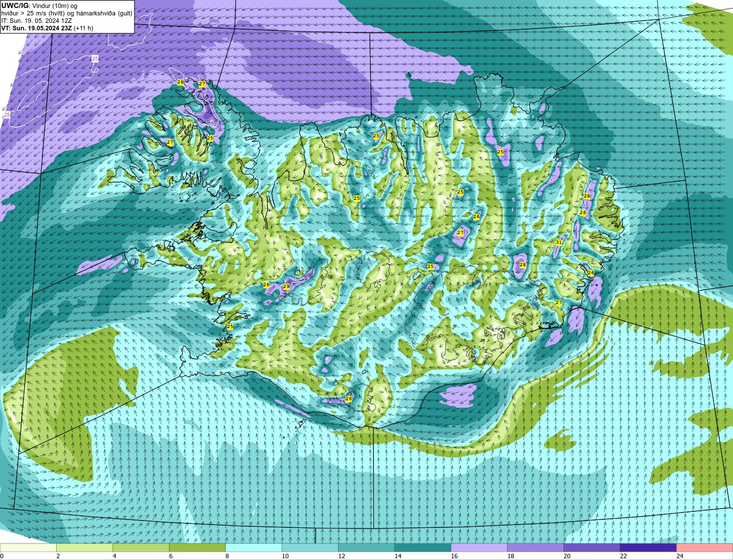Click the legend color band below 2 m/s
Image resolution: width=733 pixels, height=560 pixels.
point(29,547)
